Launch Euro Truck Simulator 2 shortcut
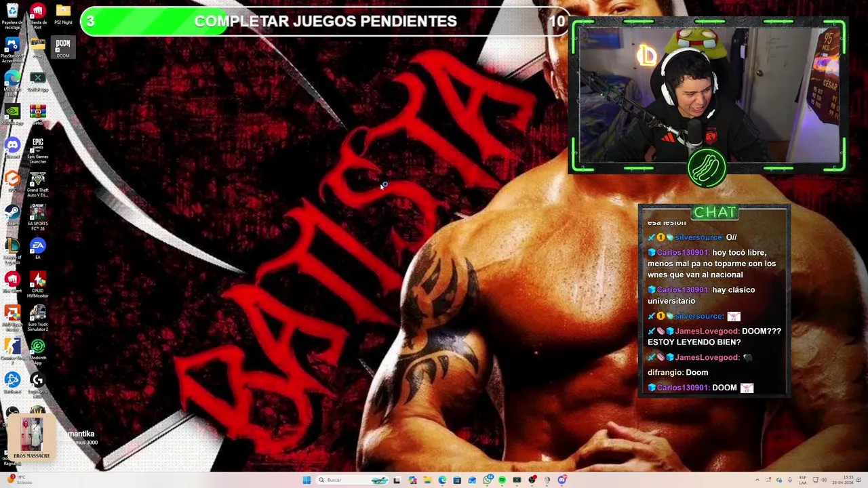Image resolution: width=868 pixels, height=488 pixels. coord(37,319)
